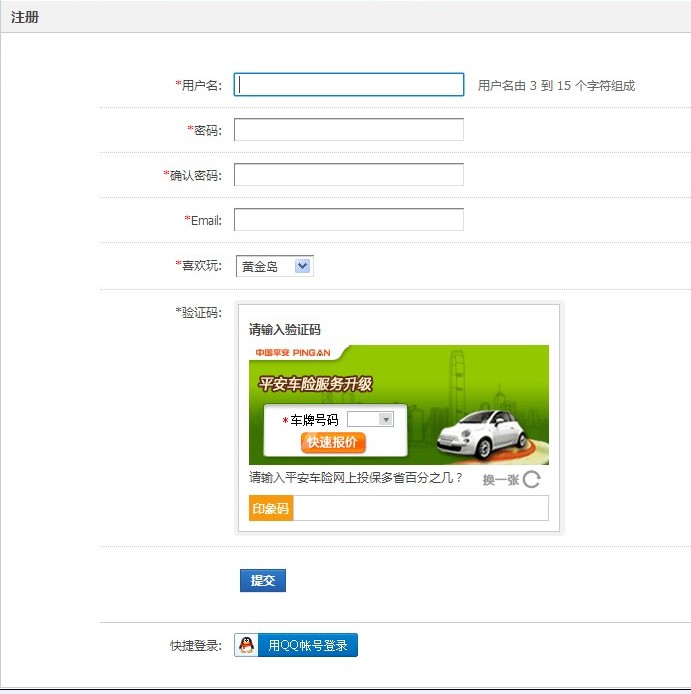Focus the 密码 password field
691x694 pixels.
click(349, 130)
